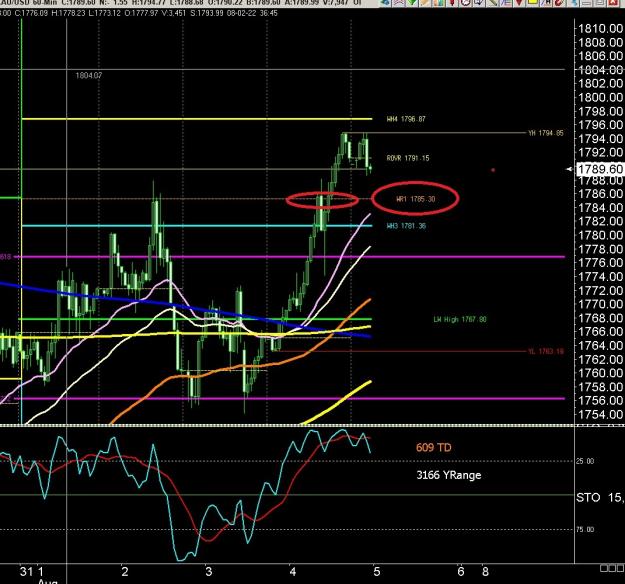Image resolution: width=625 pixels, height=584 pixels.
Task: Click the YH 1794.85 yesterday high label
Action: tap(546, 133)
